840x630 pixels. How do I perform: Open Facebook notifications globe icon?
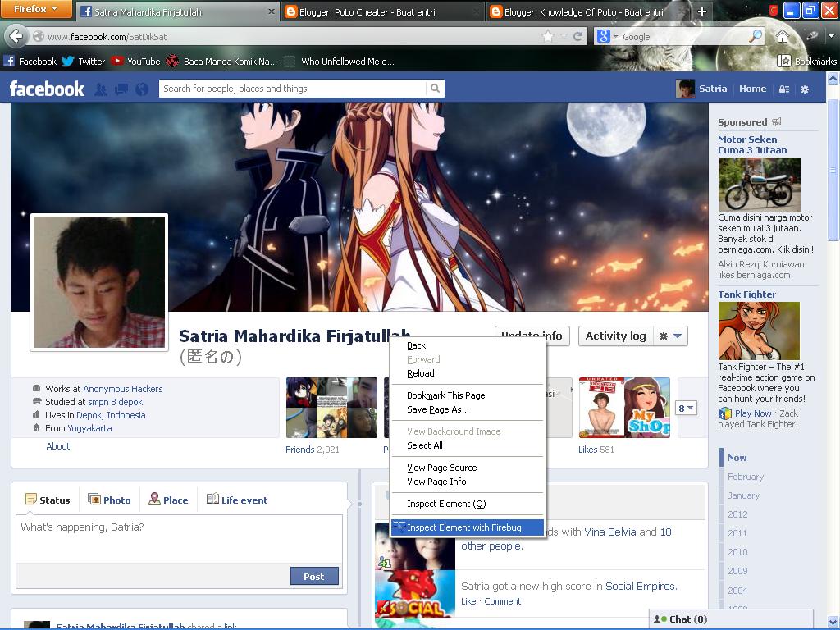(142, 89)
